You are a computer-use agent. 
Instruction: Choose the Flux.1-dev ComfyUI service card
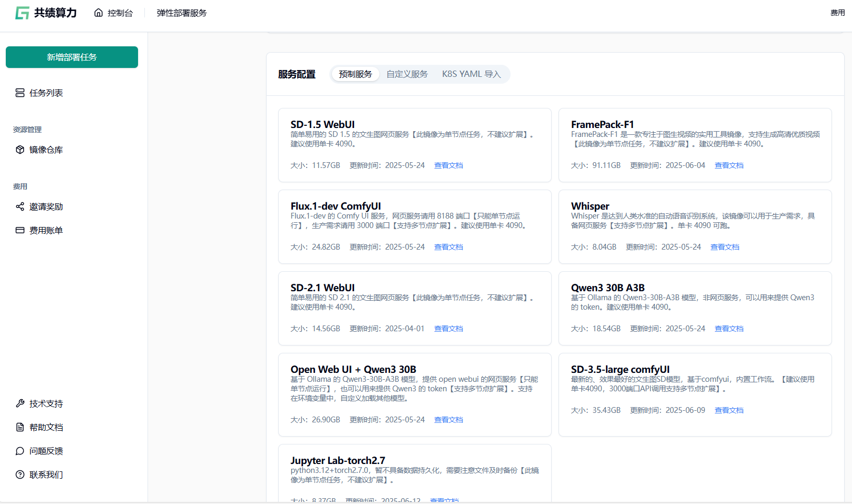415,226
